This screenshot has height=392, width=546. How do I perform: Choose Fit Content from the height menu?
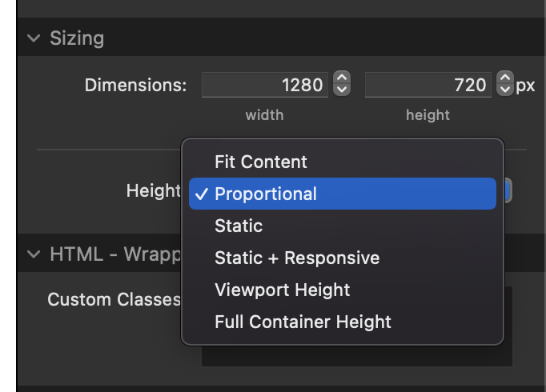coord(261,162)
